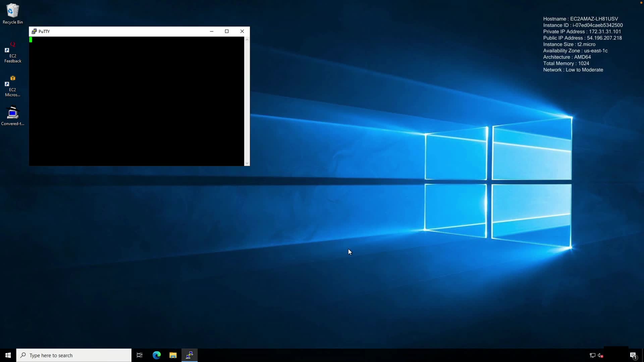This screenshot has width=644, height=362.
Task: Click the PuTTY title bar icon
Action: click(34, 31)
